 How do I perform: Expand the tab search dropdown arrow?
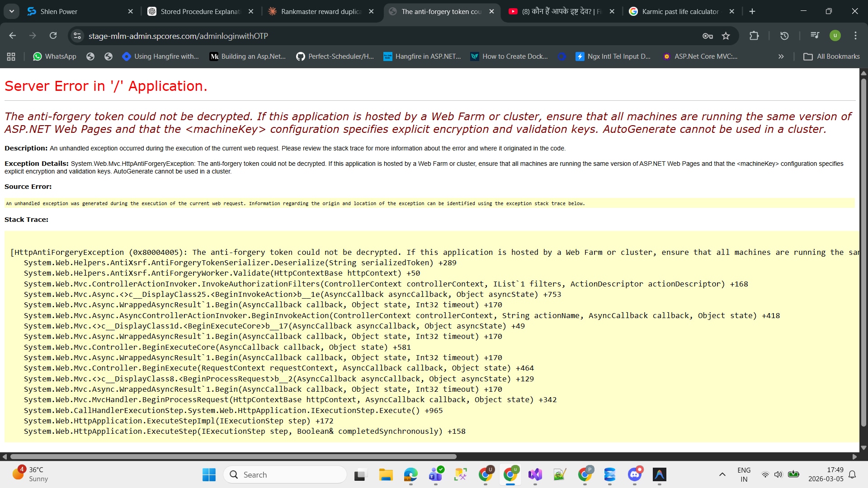click(x=11, y=11)
